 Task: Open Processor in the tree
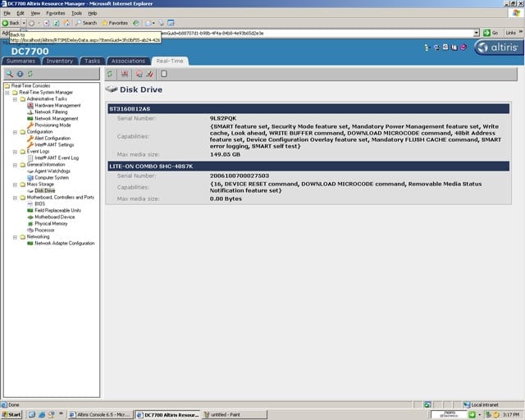point(44,230)
